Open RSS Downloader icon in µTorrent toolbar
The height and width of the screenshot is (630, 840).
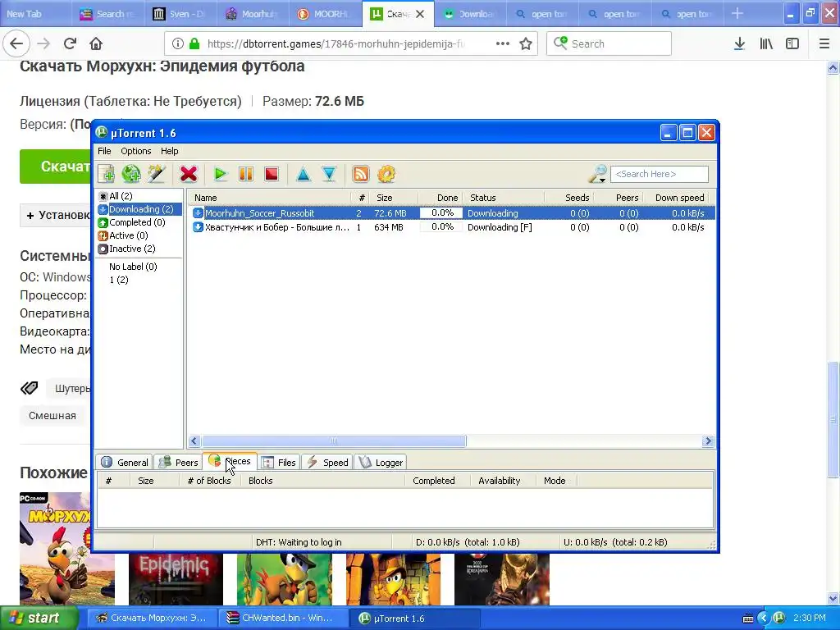point(361,174)
